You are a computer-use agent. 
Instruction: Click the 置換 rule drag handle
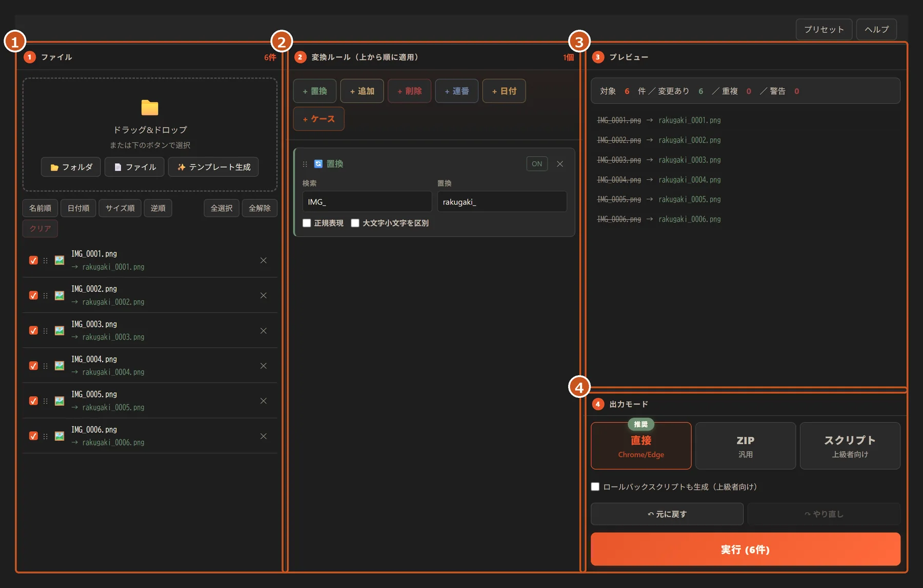[x=305, y=164]
